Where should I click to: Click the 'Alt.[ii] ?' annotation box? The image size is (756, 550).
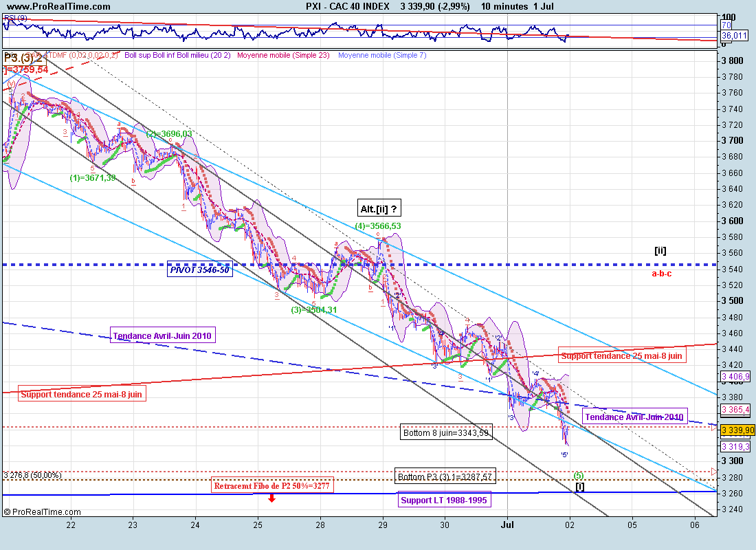pyautogui.click(x=379, y=209)
